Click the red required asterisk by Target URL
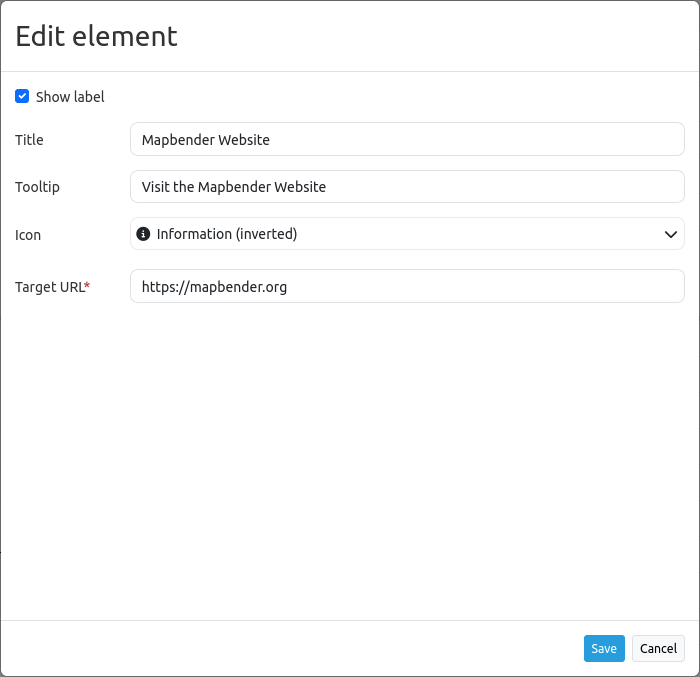Image resolution: width=700 pixels, height=677 pixels. point(87,286)
